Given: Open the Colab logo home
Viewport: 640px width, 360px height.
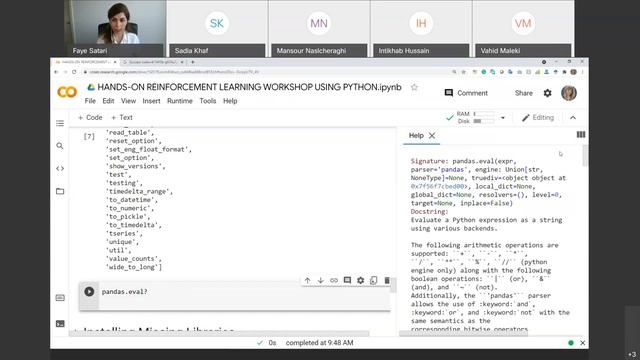Looking at the screenshot, I should (x=67, y=92).
